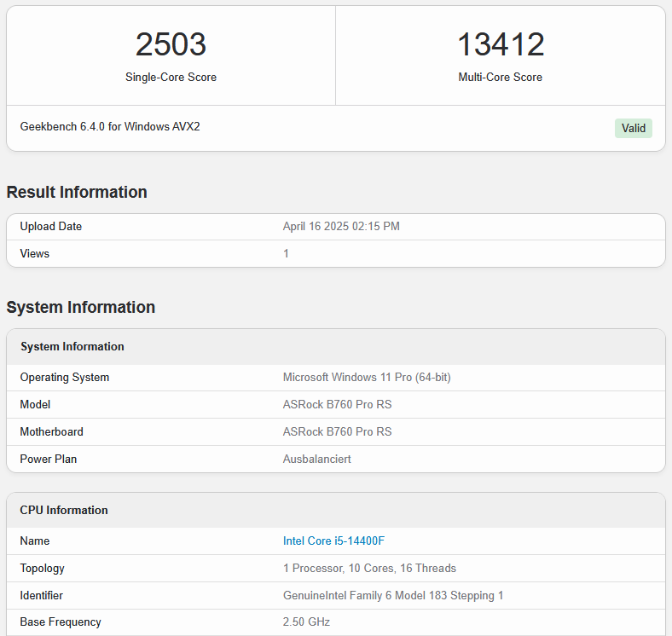Select Microsoft Windows 11 Pro (64-bit) value
672x636 pixels.
pyautogui.click(x=367, y=377)
